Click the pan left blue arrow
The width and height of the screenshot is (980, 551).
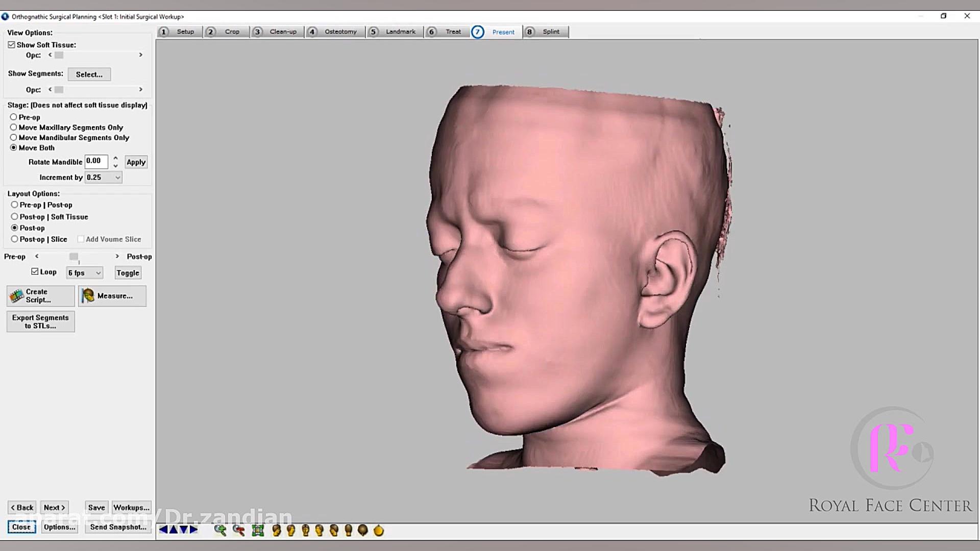point(163,530)
